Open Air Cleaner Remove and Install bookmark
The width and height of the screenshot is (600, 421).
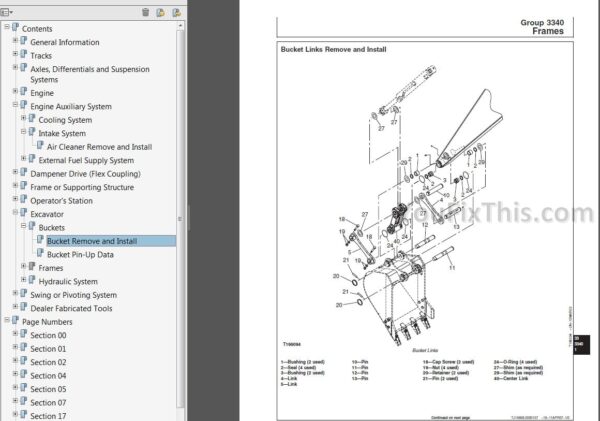[x=99, y=147]
